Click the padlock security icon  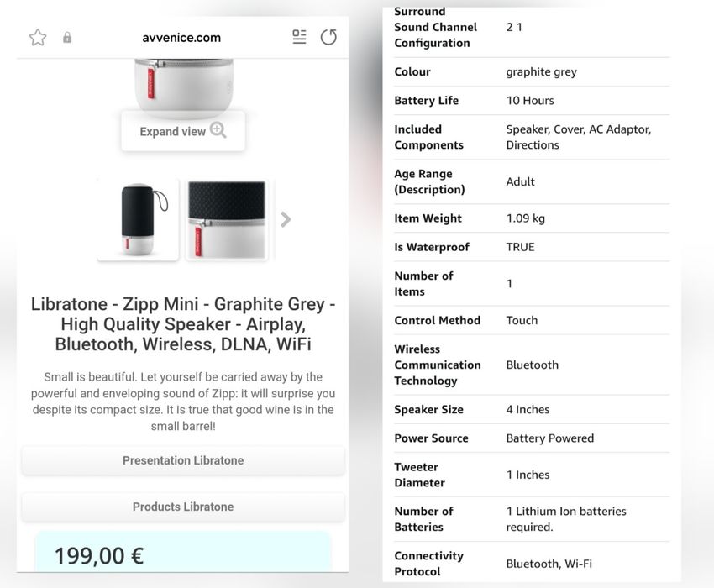coord(67,38)
